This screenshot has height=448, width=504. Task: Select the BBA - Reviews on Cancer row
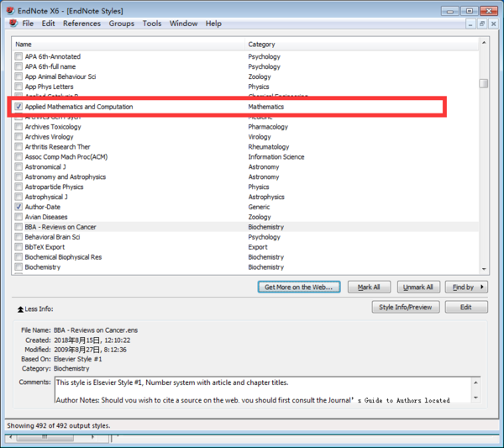246,227
